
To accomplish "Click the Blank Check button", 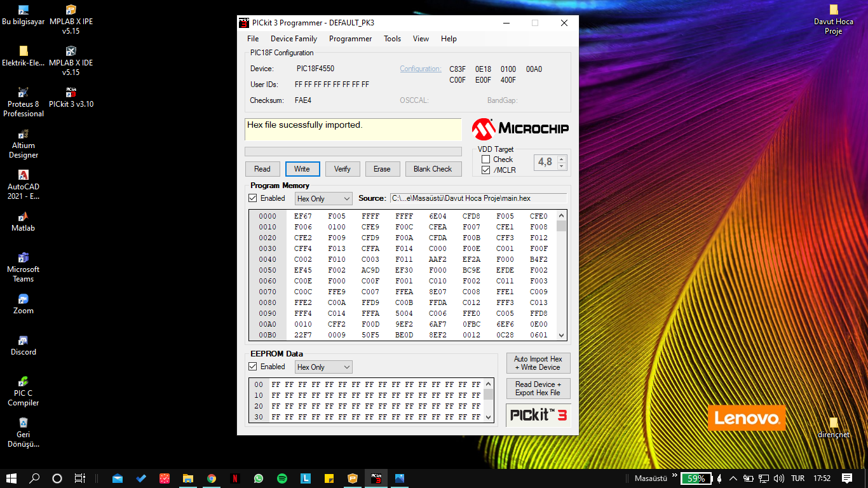I will [x=432, y=169].
